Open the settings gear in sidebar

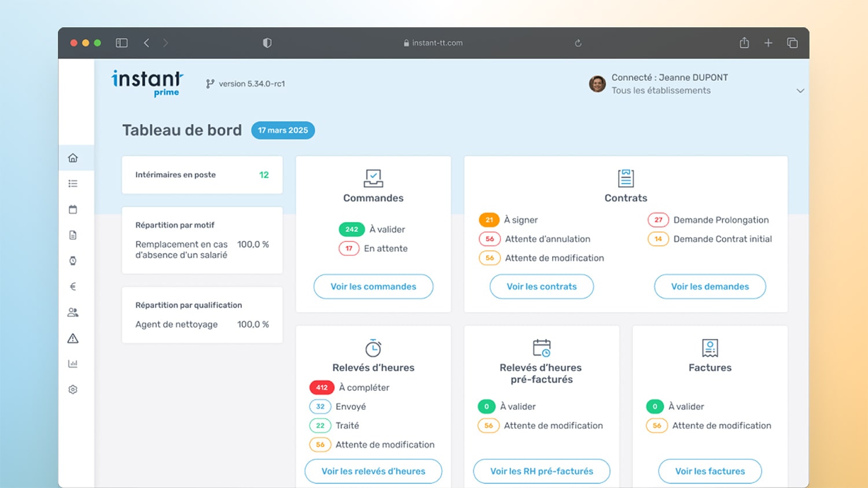[73, 390]
